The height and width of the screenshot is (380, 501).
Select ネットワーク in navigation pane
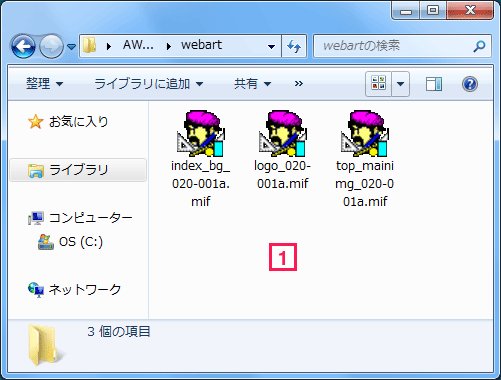(x=85, y=290)
